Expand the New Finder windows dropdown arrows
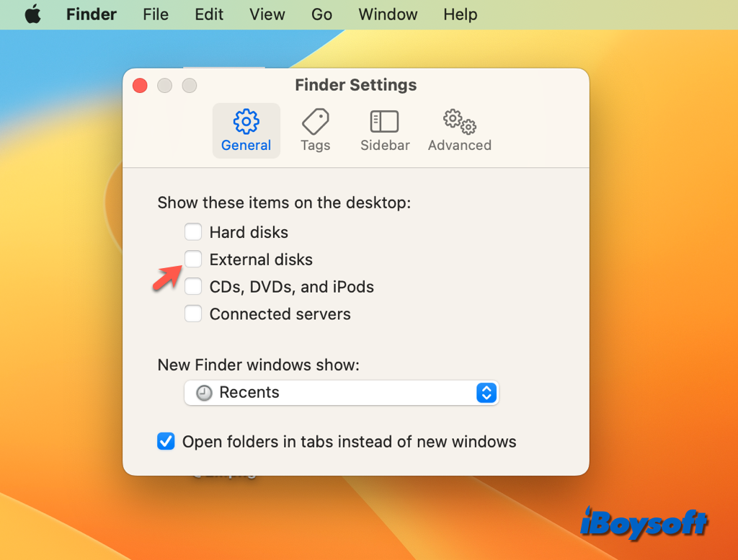This screenshot has height=560, width=738. coord(486,393)
